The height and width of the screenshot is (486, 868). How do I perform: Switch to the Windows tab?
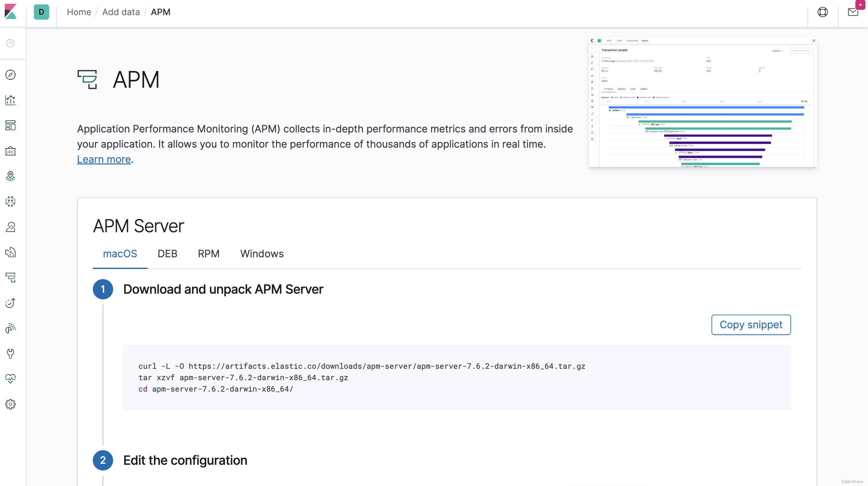click(262, 254)
